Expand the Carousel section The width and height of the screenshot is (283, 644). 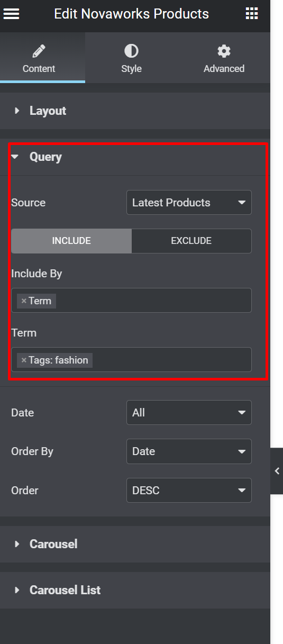(135, 544)
